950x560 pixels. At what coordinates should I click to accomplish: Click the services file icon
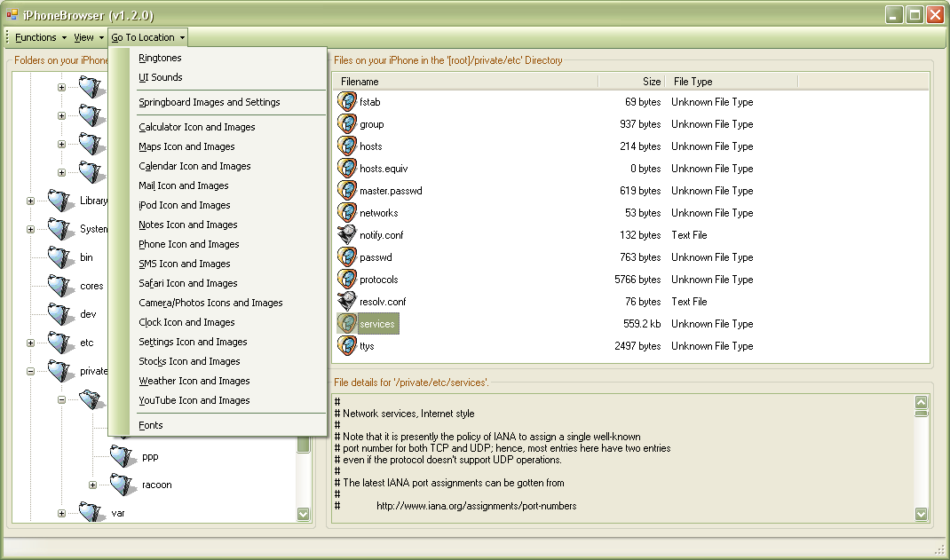coord(347,324)
